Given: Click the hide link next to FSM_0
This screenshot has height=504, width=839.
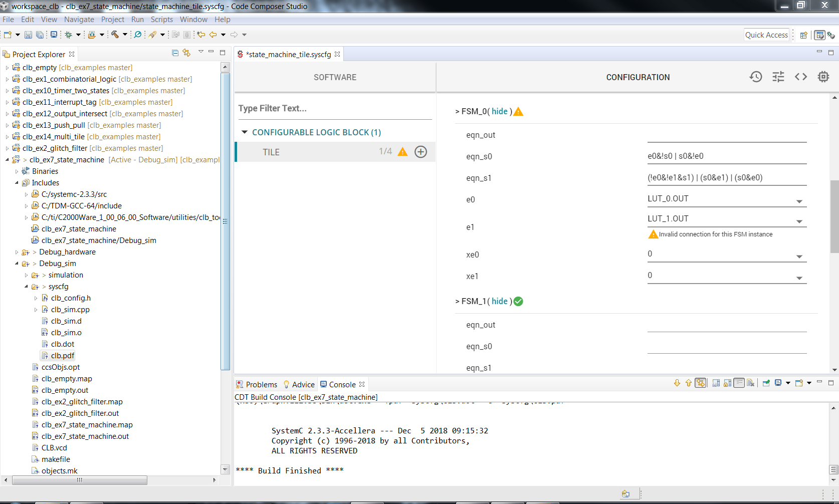Looking at the screenshot, I should coord(499,111).
